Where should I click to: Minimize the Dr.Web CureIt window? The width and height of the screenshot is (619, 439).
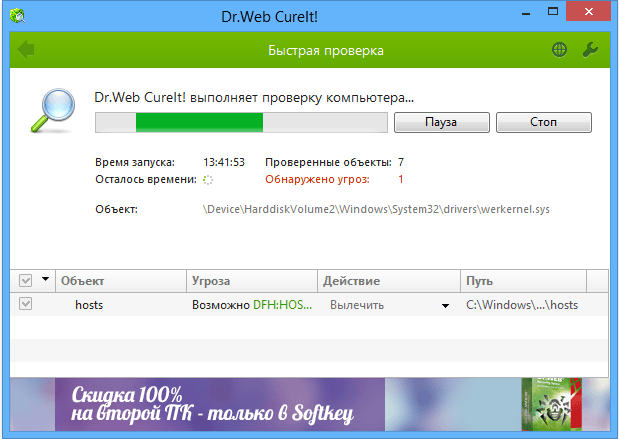pyautogui.click(x=525, y=14)
